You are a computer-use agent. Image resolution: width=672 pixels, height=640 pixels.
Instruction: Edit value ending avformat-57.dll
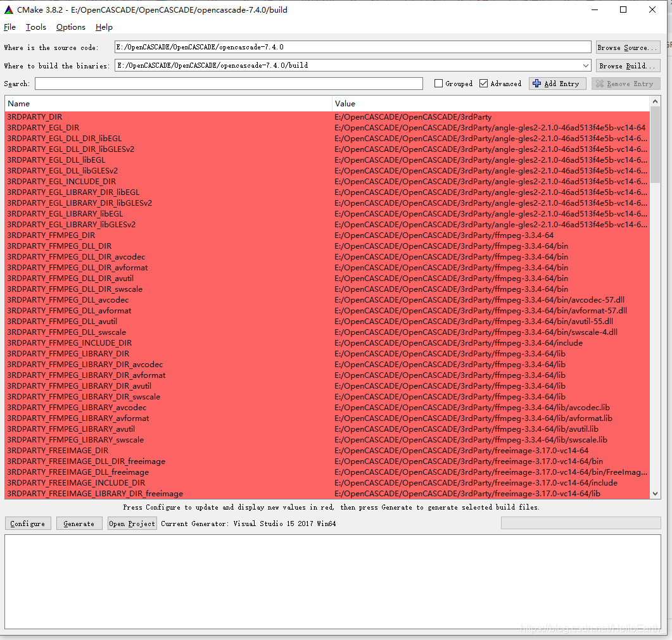481,311
